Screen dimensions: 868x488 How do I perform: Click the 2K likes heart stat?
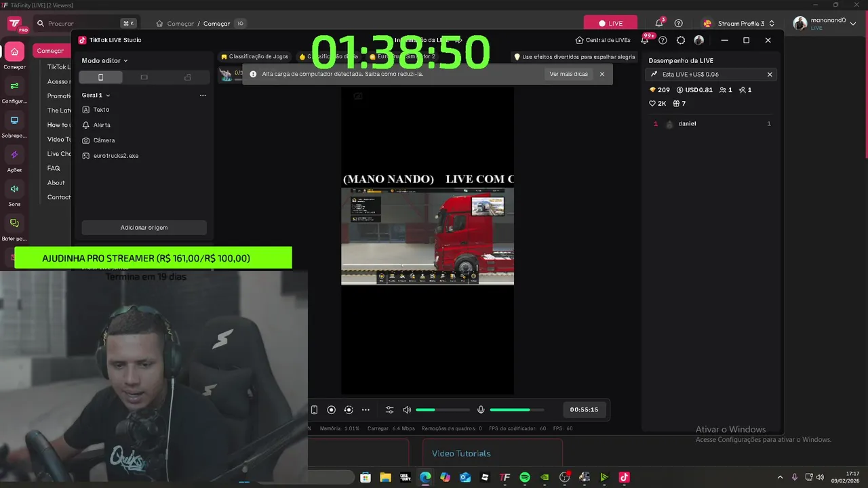click(x=658, y=104)
